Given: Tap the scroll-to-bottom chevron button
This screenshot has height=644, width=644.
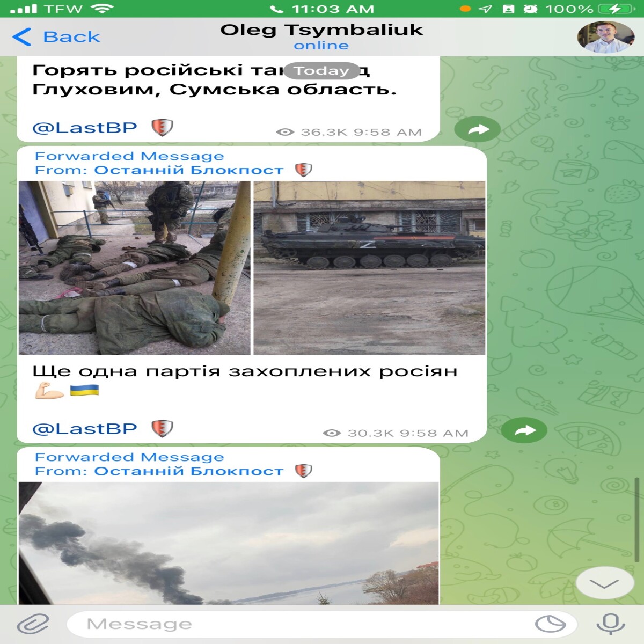Looking at the screenshot, I should click(604, 584).
